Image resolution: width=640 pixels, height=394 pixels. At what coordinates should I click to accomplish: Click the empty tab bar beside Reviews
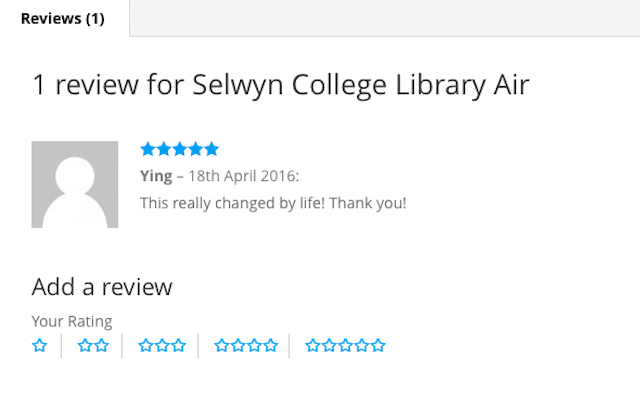[x=384, y=18]
